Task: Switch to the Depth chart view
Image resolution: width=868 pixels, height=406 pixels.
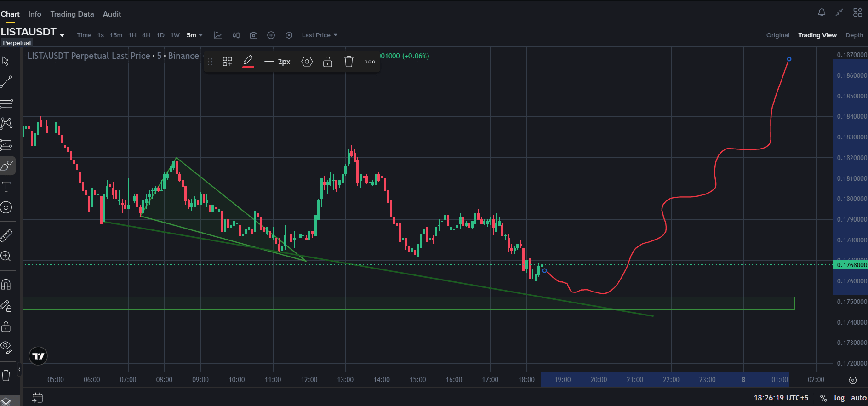Action: (x=854, y=35)
